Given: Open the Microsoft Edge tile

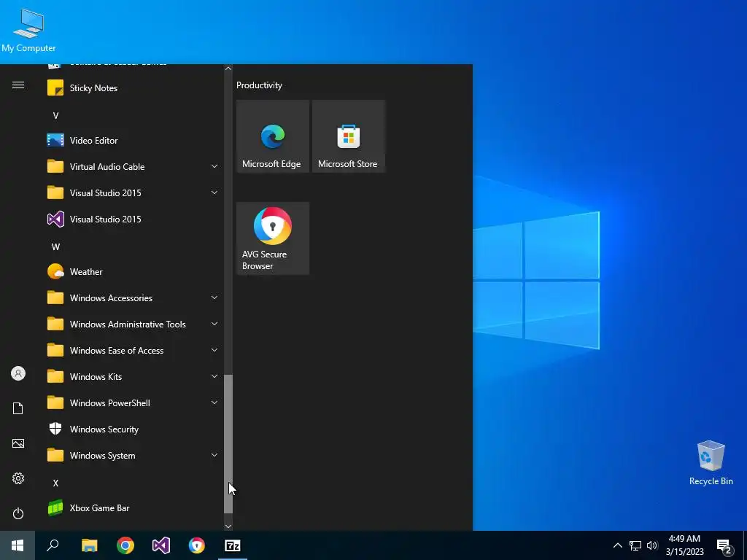Looking at the screenshot, I should [x=273, y=136].
